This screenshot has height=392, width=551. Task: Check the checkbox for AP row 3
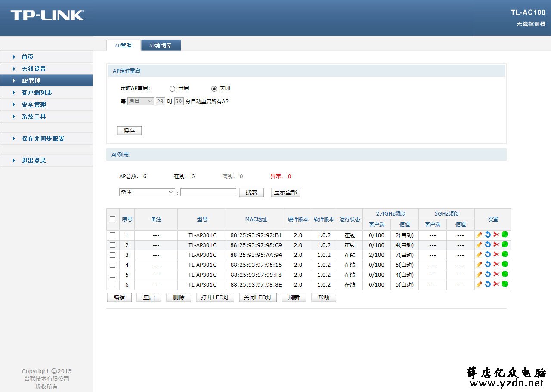[x=113, y=255]
